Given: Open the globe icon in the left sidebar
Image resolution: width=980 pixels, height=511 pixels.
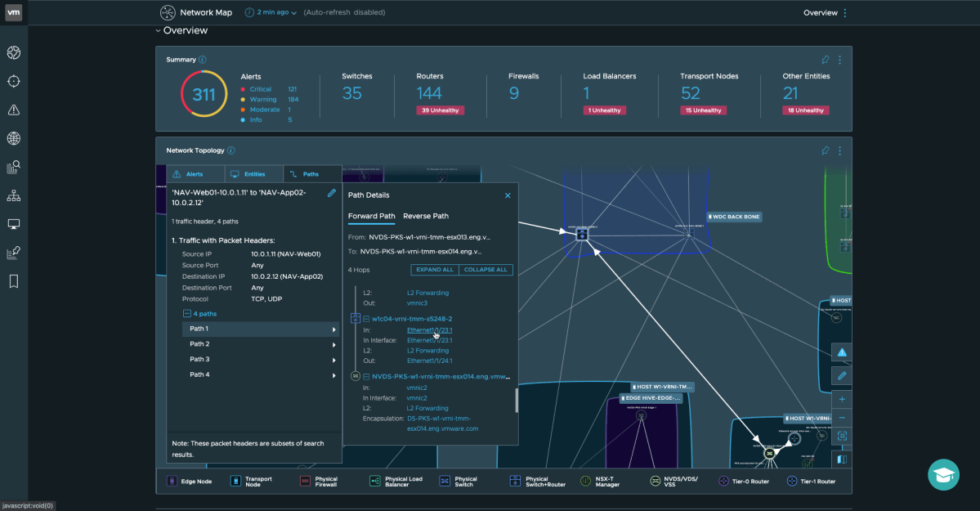Looking at the screenshot, I should (x=12, y=138).
